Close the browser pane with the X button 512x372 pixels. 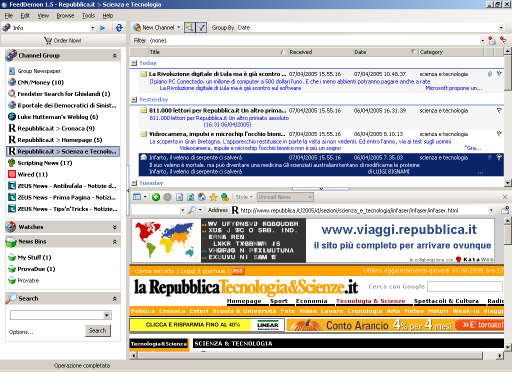pyautogui.click(x=505, y=197)
